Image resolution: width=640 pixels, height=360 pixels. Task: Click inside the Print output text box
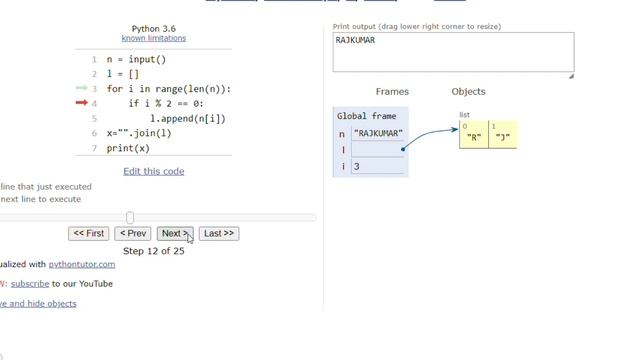453,52
